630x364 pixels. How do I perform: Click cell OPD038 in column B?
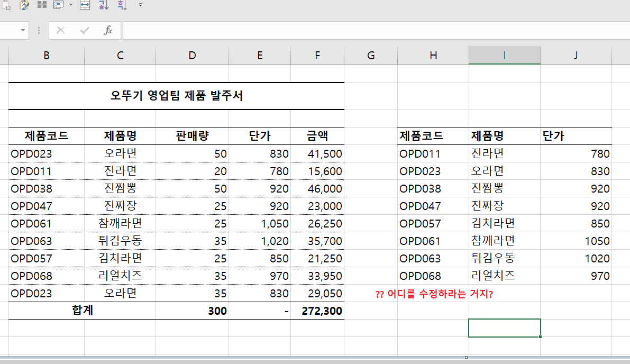[x=47, y=188]
